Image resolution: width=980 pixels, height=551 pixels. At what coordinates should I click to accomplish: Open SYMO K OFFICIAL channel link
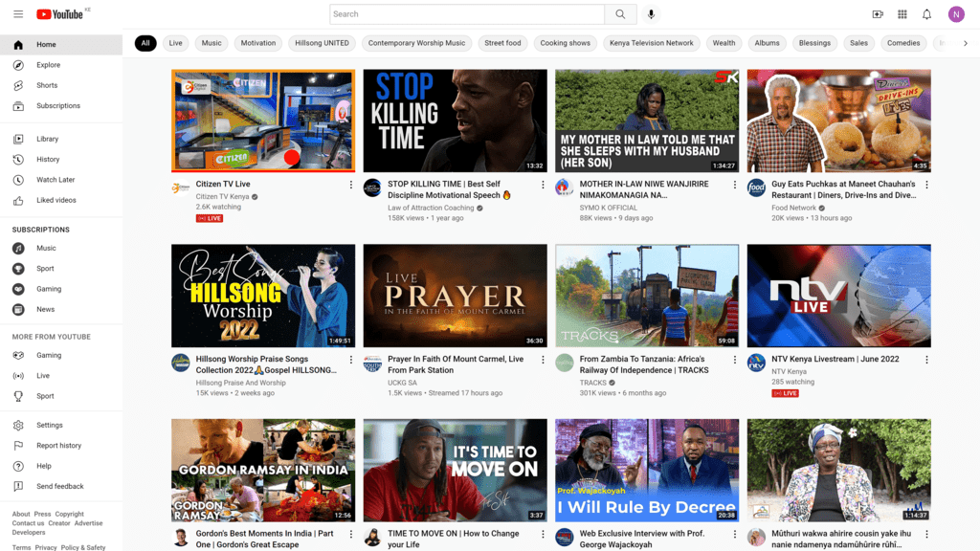[608, 208]
